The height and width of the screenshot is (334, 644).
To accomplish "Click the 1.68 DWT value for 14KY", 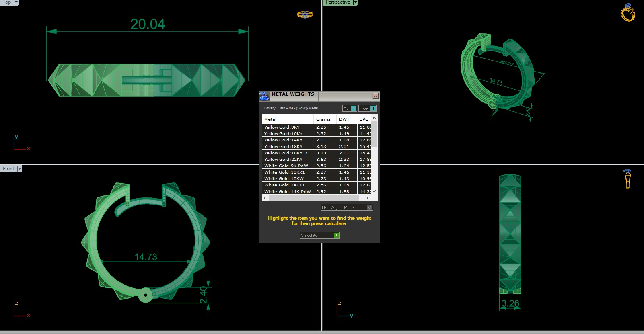I will [x=344, y=140].
